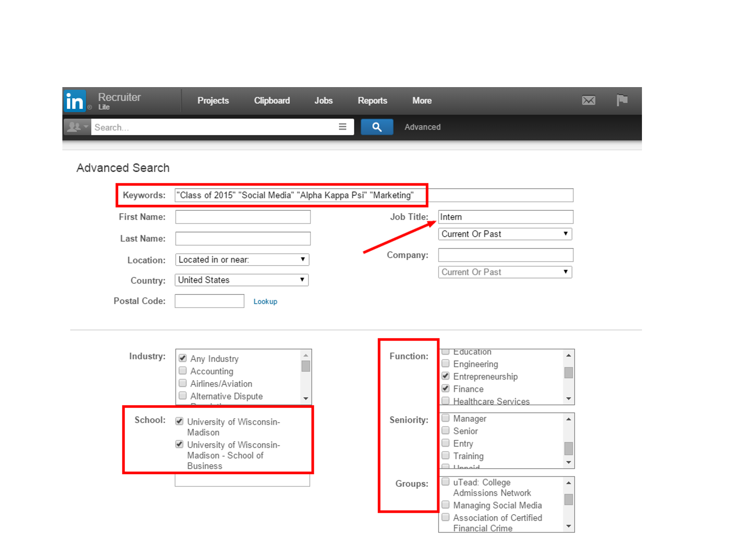Viewport: 747px width, 560px height.
Task: Click the Recruiter Lite title
Action: point(119,101)
